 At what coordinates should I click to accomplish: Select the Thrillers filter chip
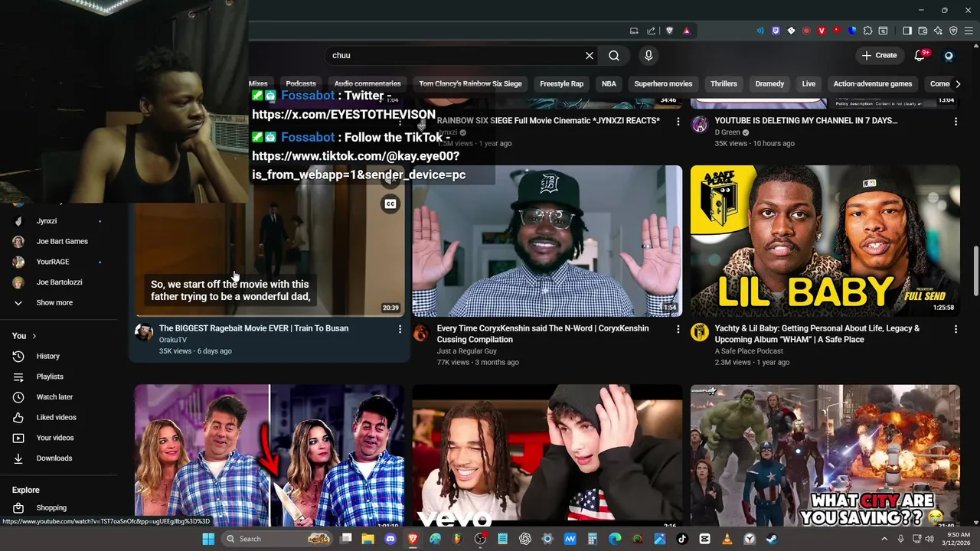pos(724,84)
